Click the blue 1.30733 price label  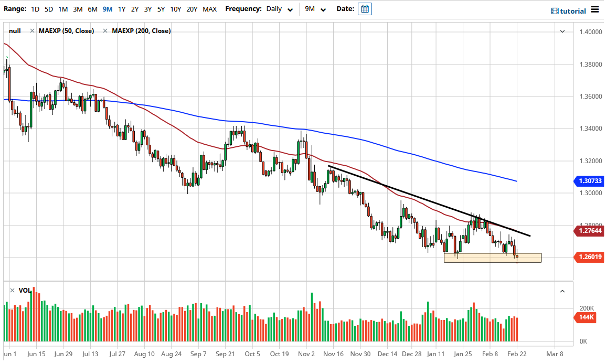(x=589, y=180)
